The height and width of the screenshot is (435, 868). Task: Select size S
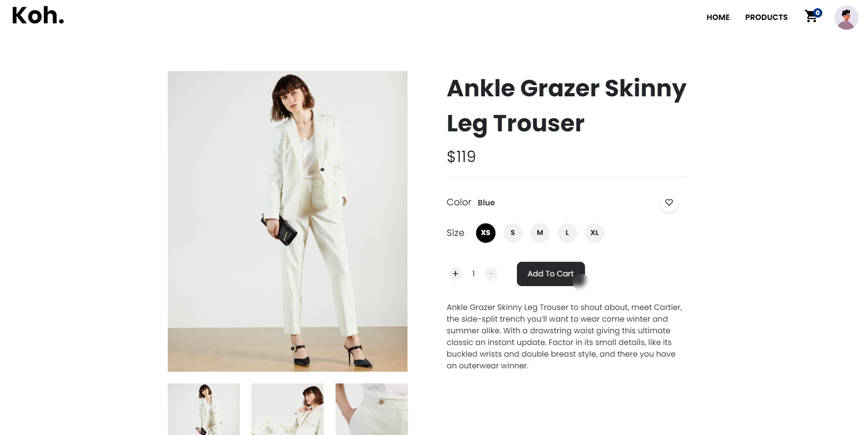tap(513, 233)
